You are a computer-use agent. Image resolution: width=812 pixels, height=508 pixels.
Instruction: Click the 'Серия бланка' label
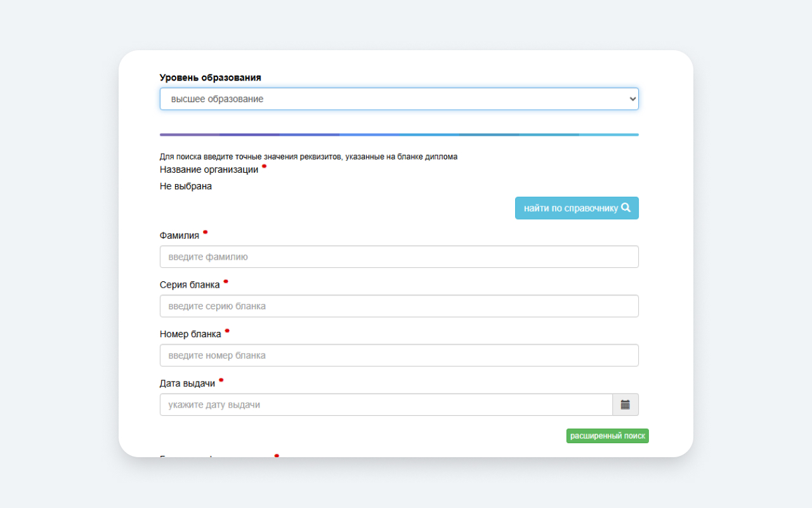[x=190, y=284]
